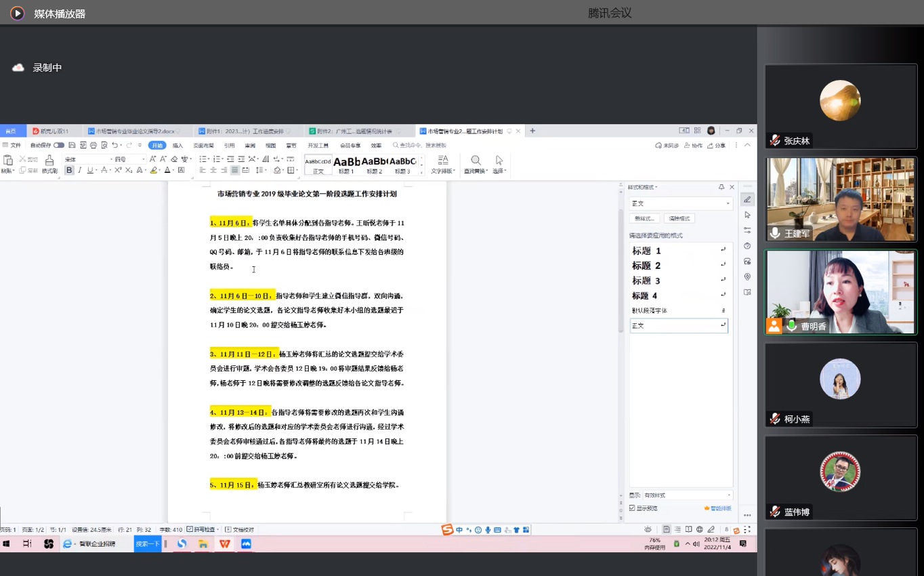Toggle spell check (拼写检查) in status bar
924x576 pixels.
coord(201,529)
